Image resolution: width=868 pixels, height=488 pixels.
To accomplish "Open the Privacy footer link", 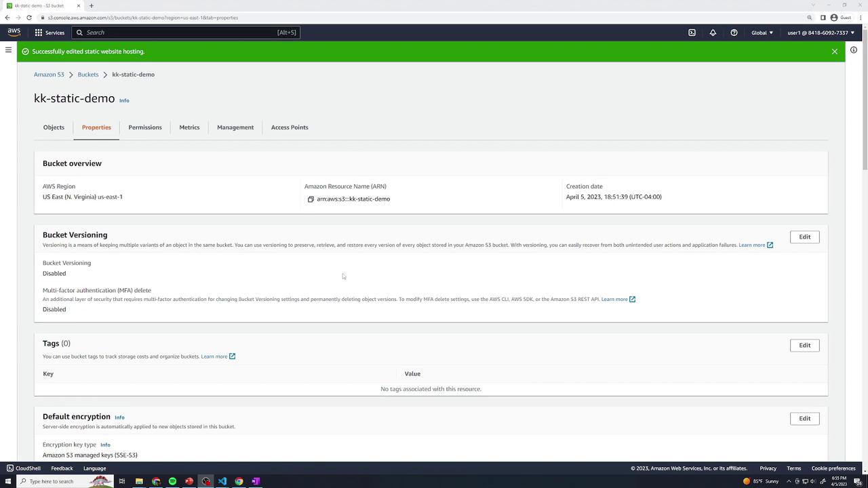I will click(x=768, y=468).
